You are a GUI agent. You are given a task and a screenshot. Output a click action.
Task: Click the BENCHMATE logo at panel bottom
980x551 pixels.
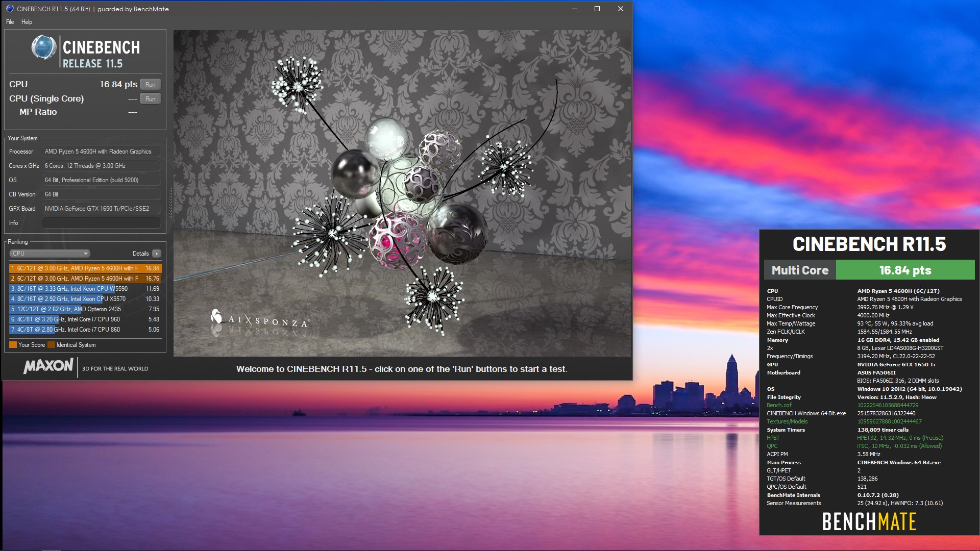[869, 522]
